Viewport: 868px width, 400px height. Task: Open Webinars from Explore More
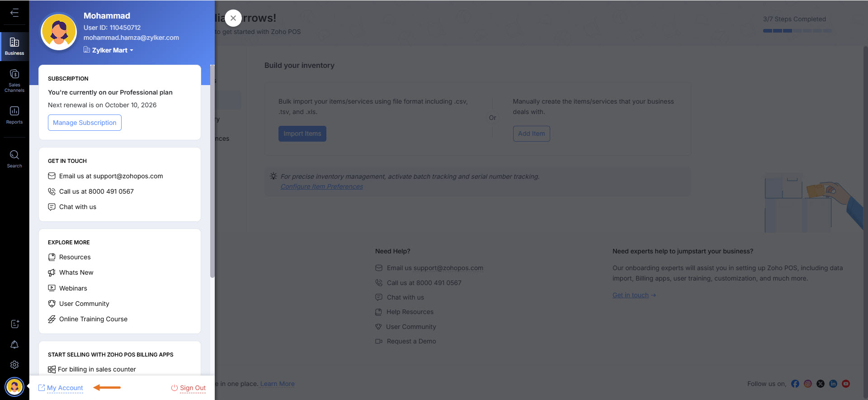tap(73, 288)
